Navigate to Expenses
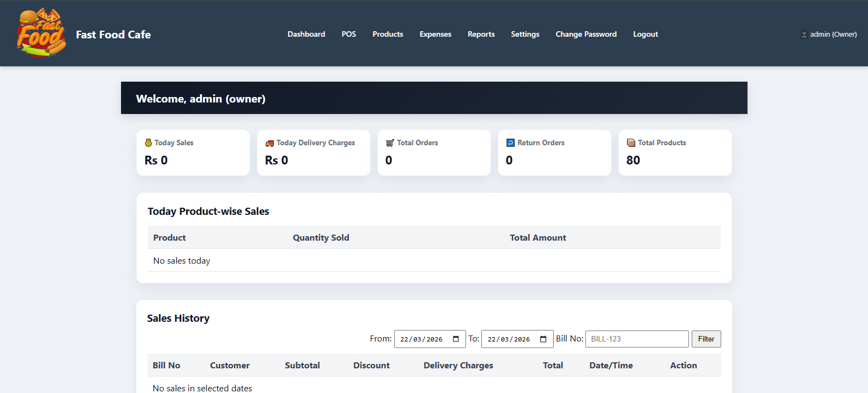868x393 pixels. (x=435, y=34)
